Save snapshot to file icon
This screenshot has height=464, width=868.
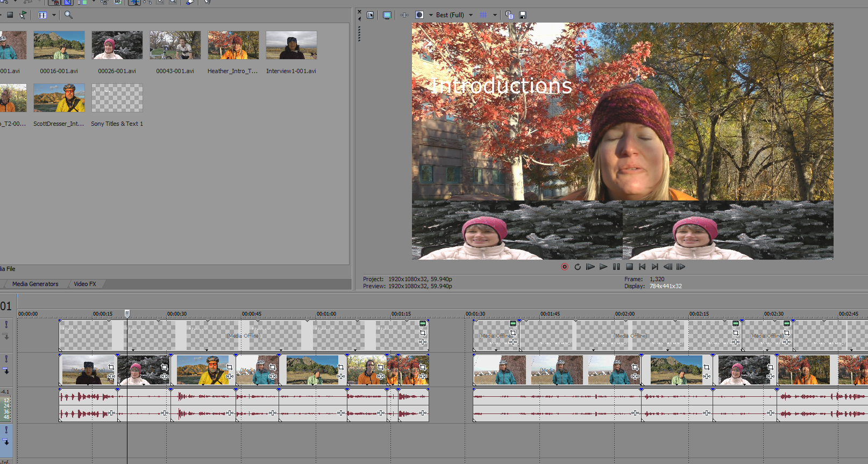tap(522, 15)
